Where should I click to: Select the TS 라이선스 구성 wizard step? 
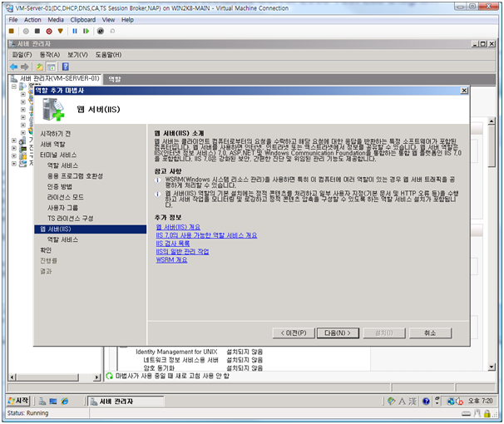(x=71, y=219)
